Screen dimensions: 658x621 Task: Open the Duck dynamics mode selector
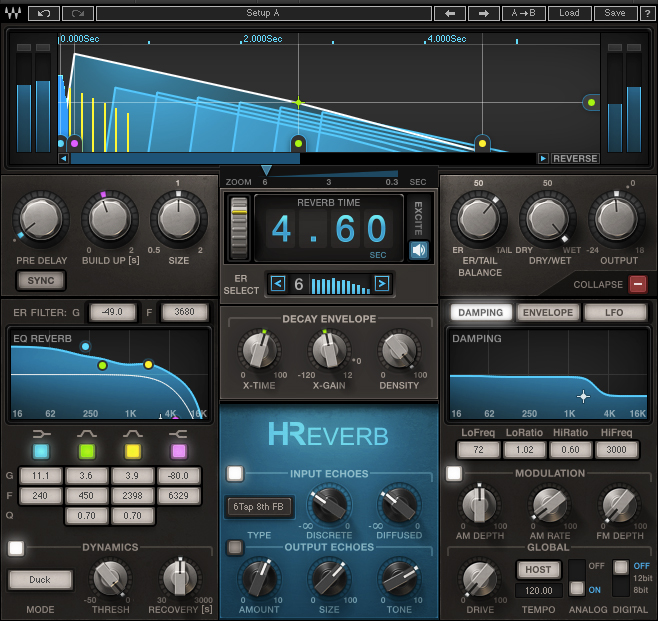(x=41, y=580)
